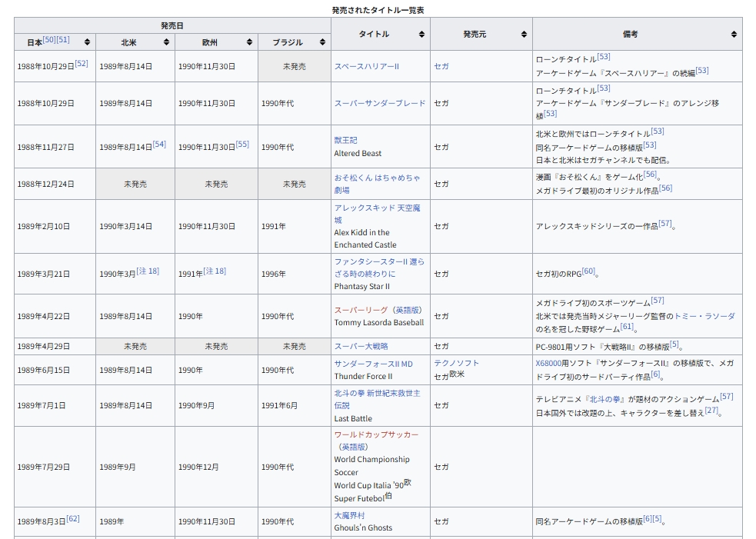Open footnote [27] in 北斗の拳 remarks
756x539 pixels.
tap(711, 411)
